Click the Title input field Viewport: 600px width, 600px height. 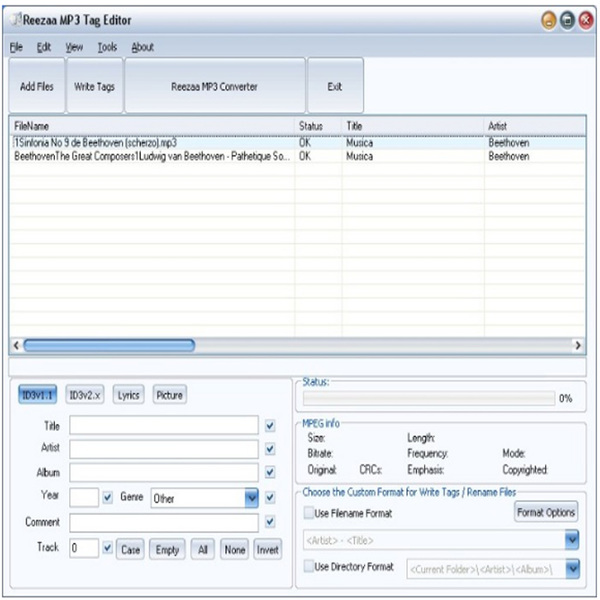pyautogui.click(x=164, y=425)
